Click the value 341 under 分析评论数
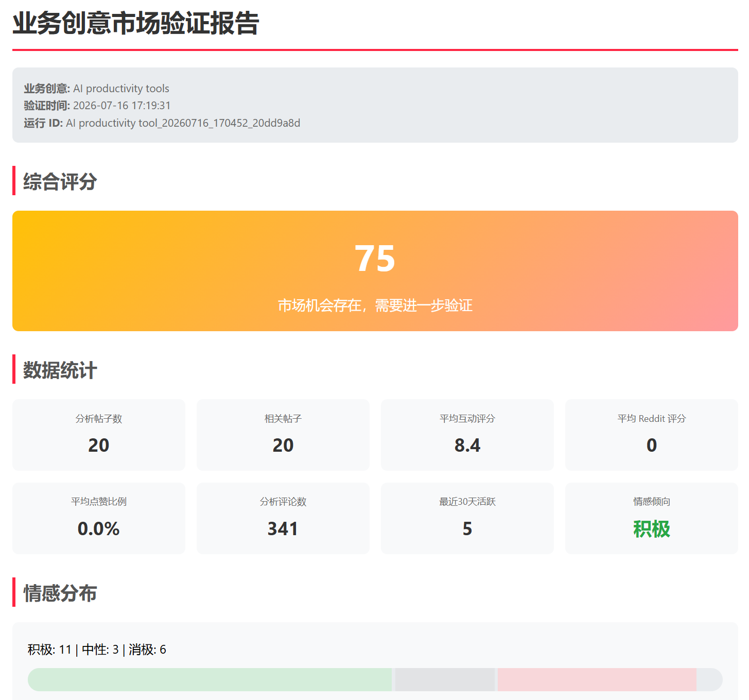Viewport: 749px width, 700px height. tap(283, 529)
